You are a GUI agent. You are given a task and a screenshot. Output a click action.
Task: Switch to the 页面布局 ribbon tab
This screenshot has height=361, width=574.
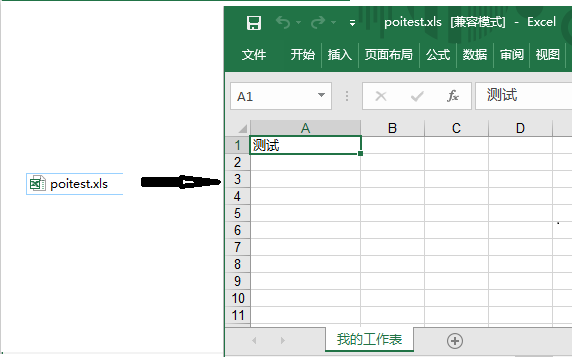click(388, 55)
